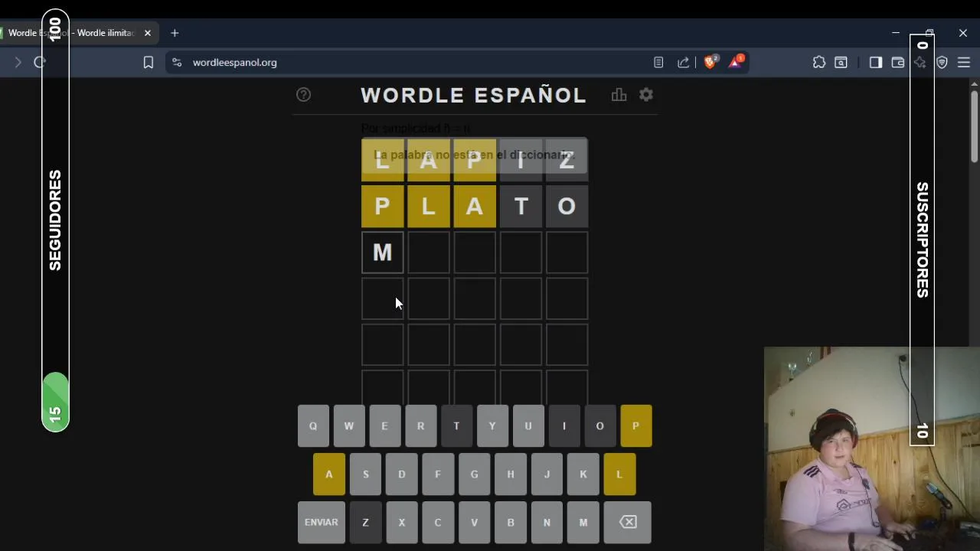Viewport: 980px width, 551px height.
Task: Open the extensions puzzle icon
Action: [819, 63]
